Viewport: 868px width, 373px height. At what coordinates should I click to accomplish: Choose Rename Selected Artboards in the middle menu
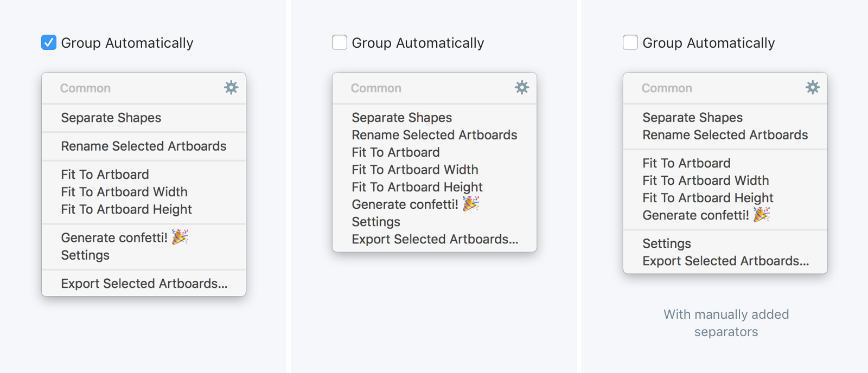point(435,135)
